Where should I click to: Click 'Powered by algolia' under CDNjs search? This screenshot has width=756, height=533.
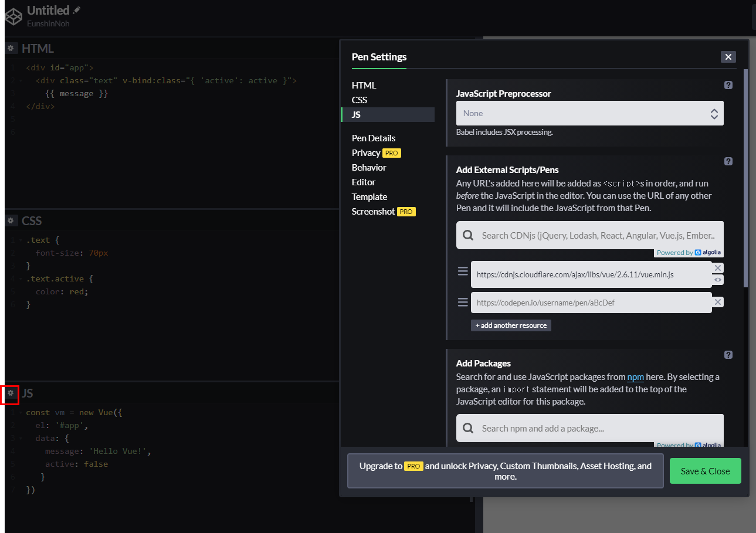[x=689, y=253]
